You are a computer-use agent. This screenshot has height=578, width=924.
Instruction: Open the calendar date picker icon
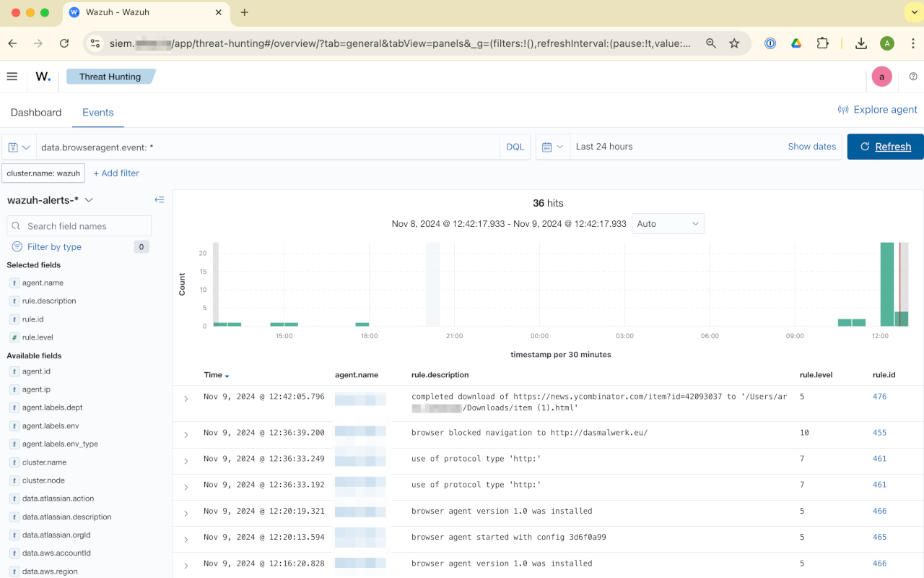547,146
